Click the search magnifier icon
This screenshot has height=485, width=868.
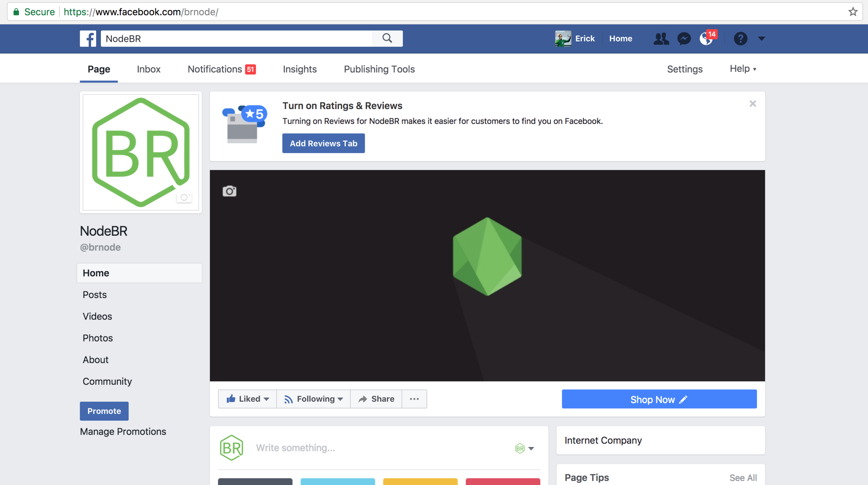387,38
